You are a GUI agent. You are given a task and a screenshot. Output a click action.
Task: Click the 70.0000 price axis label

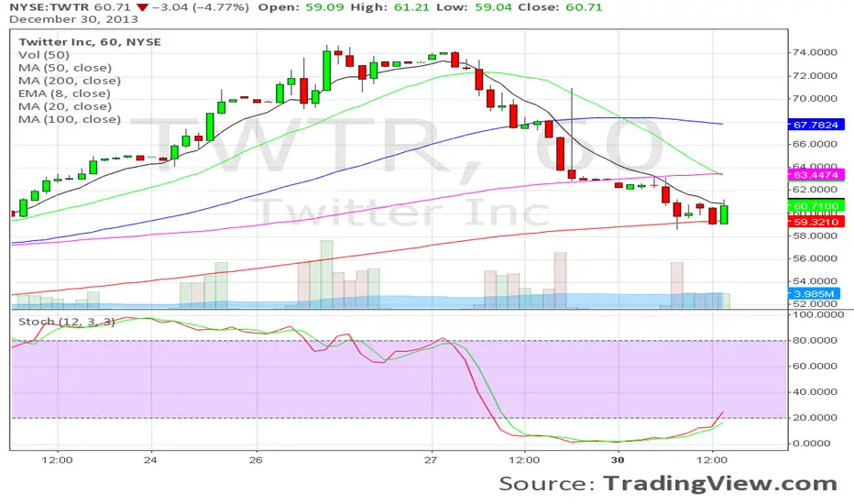tap(815, 98)
